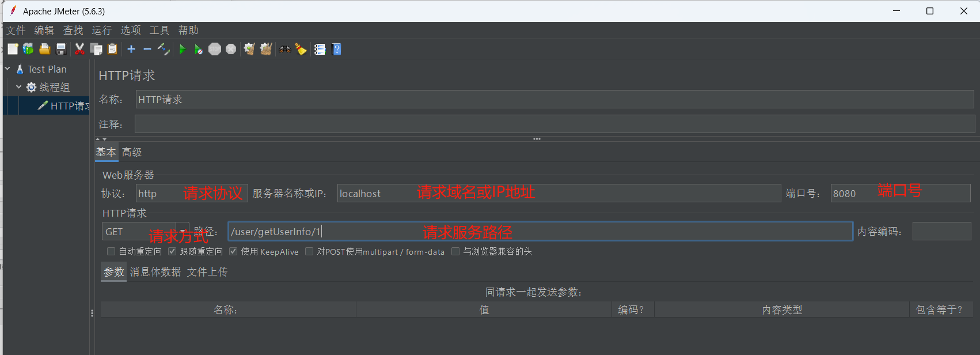Open the 编辑 menu
The image size is (980, 355).
44,30
